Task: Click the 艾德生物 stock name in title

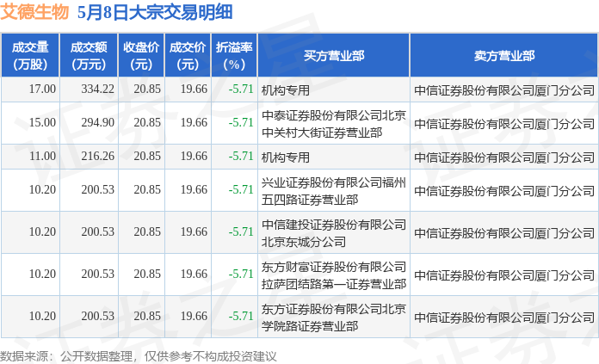Action: coord(34,12)
